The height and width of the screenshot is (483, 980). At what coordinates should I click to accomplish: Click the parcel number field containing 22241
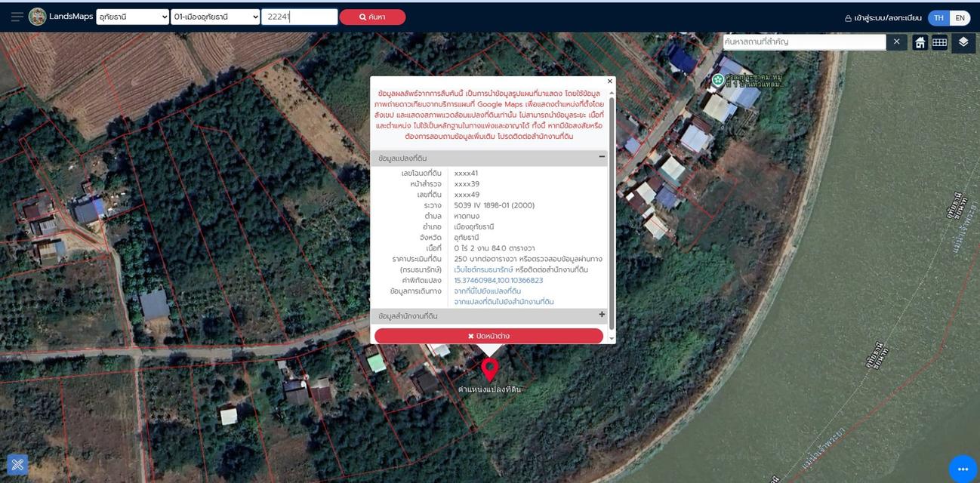click(x=299, y=17)
